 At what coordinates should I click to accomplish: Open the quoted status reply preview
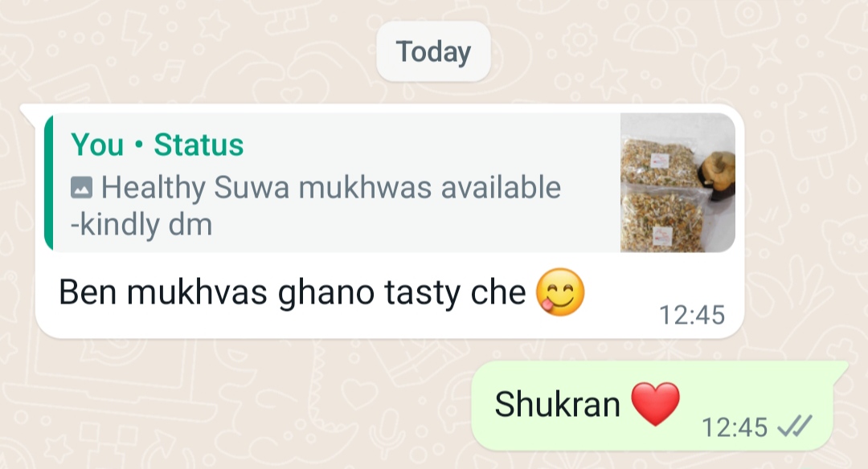pos(390,182)
